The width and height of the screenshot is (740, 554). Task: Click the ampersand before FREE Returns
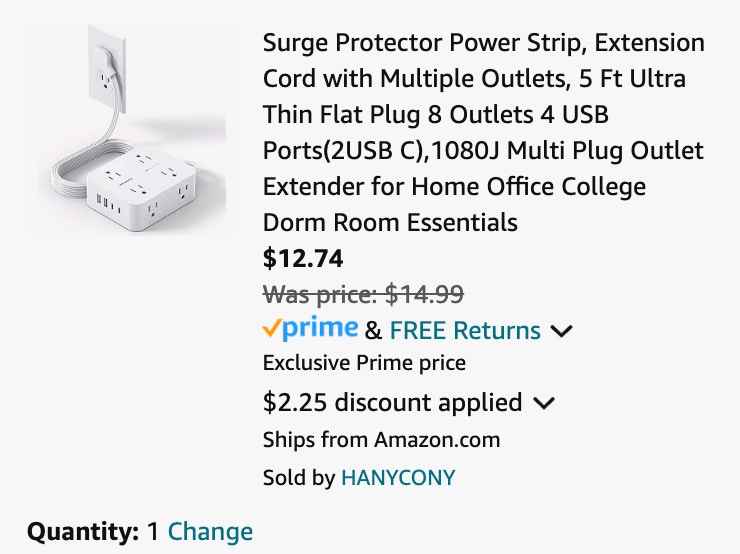click(x=373, y=330)
